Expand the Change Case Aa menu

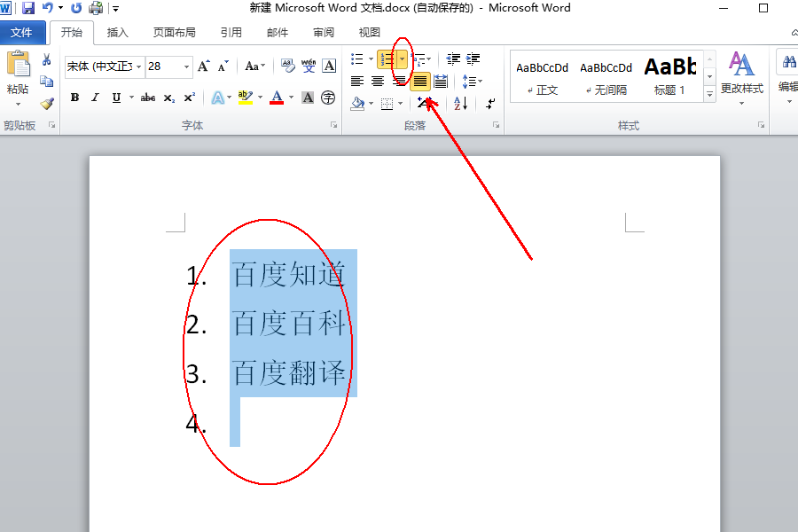click(x=255, y=66)
